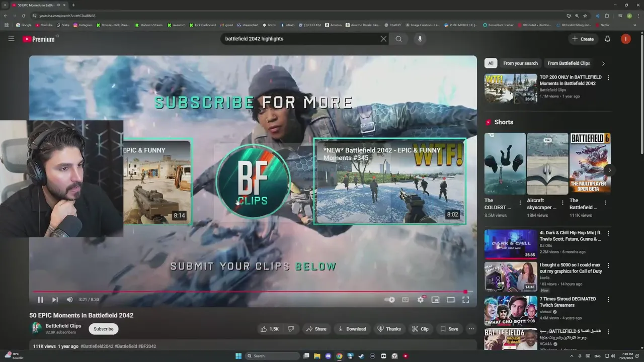Open Steam from the taskbar
This screenshot has width=644, height=362.
click(361, 356)
